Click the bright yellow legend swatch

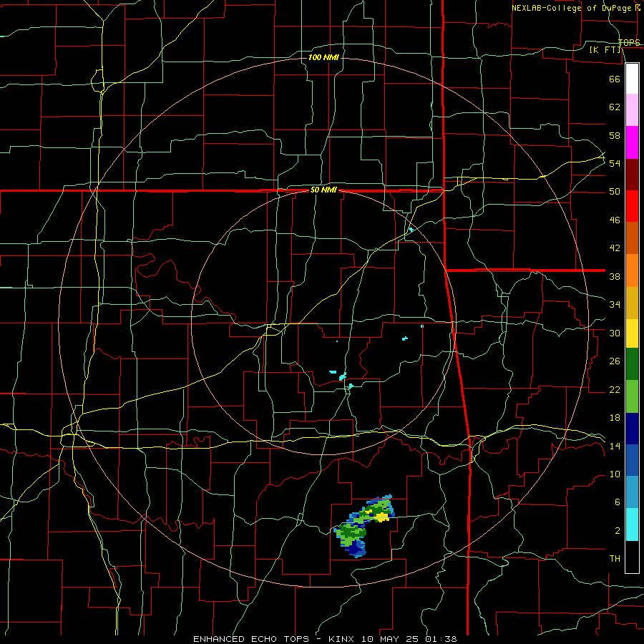(x=632, y=333)
